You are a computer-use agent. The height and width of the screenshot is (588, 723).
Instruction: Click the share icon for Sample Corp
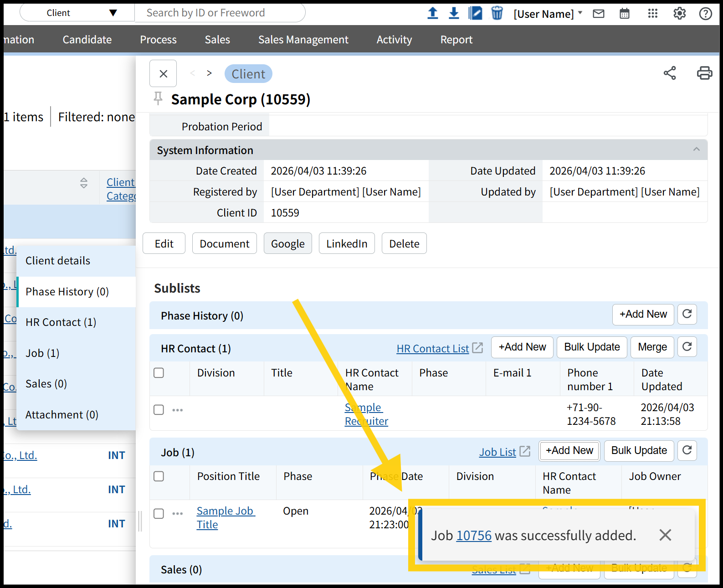669,73
